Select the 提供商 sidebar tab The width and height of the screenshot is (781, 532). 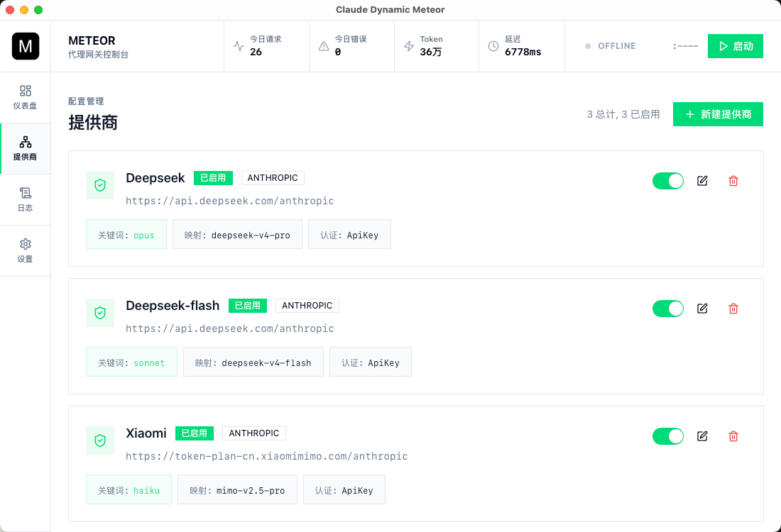click(x=26, y=149)
